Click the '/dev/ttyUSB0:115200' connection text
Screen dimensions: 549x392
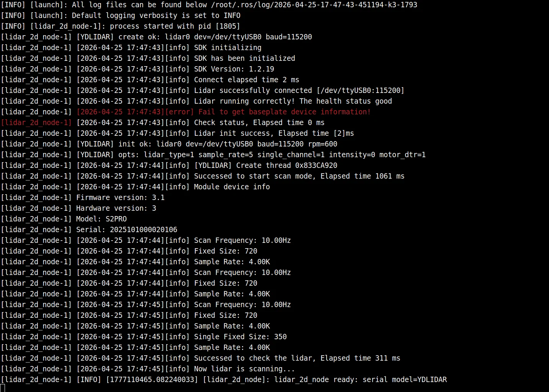[x=360, y=91]
